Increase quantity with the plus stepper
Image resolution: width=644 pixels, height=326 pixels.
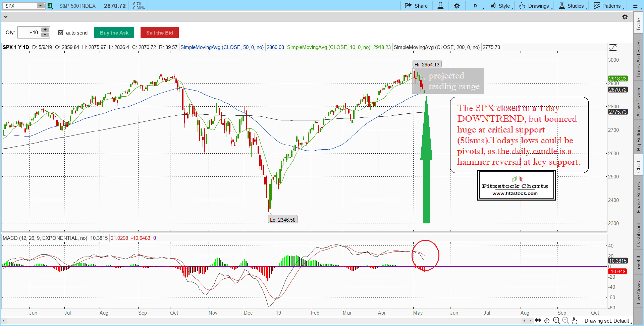point(45,30)
